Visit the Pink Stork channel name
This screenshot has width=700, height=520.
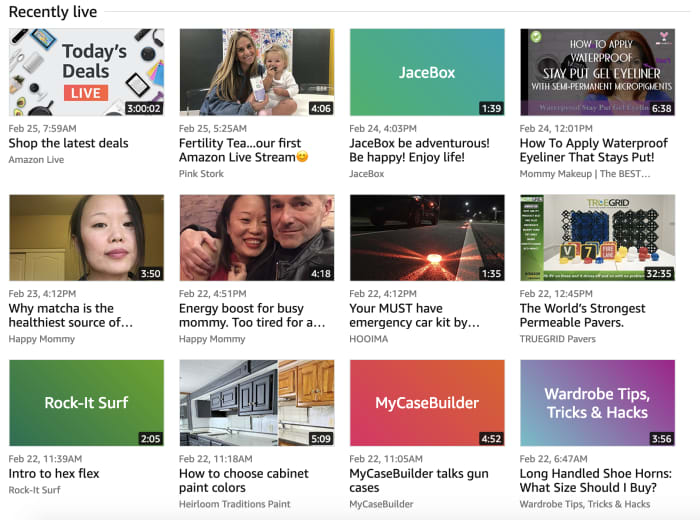(x=199, y=174)
